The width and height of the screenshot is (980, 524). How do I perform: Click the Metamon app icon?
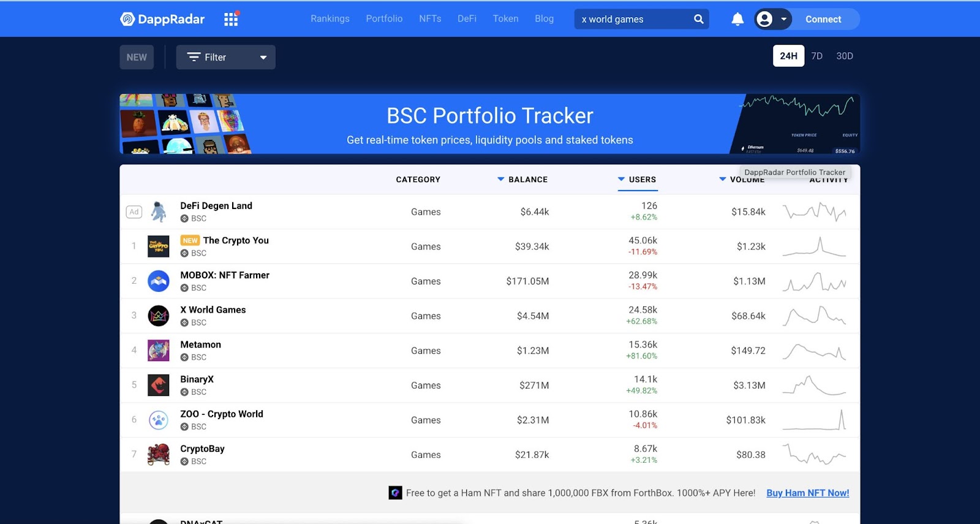[159, 351]
